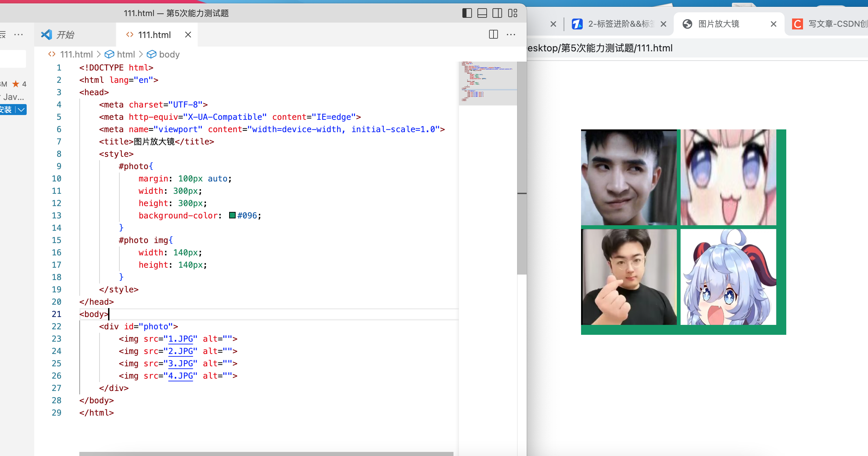Click the browser address bar URL
868x456 pixels.
(x=600, y=48)
